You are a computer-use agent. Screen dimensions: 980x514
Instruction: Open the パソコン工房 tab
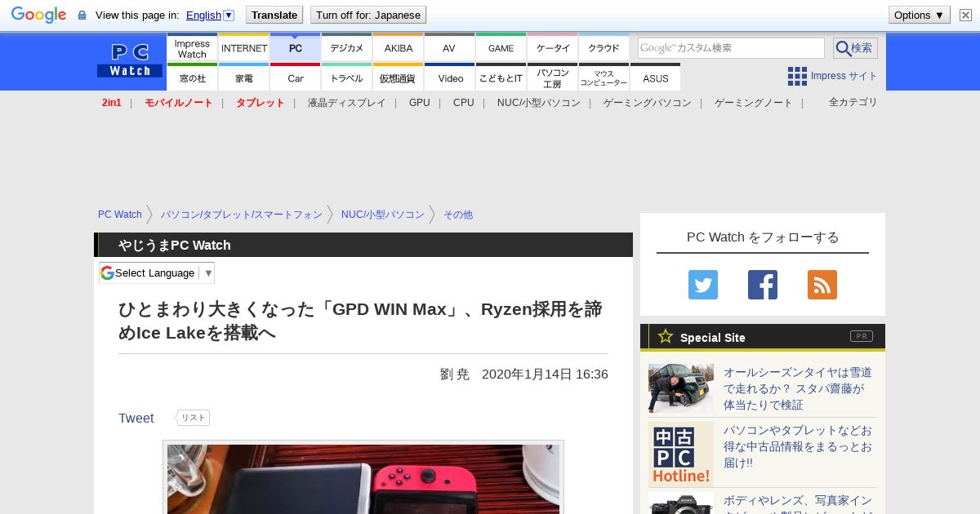point(553,78)
